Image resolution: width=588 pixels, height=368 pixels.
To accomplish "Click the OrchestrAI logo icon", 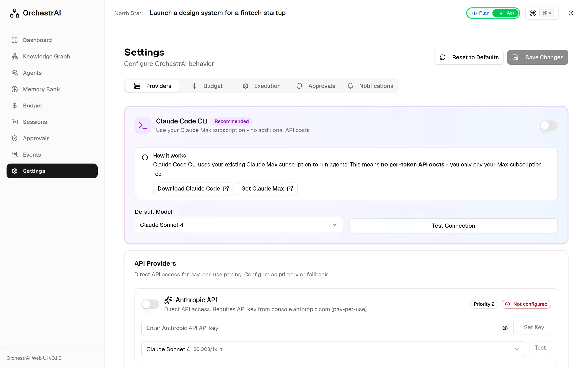I will [x=15, y=13].
